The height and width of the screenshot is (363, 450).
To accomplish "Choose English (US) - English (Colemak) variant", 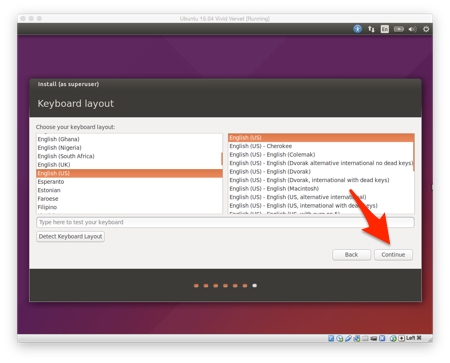I will pos(321,155).
